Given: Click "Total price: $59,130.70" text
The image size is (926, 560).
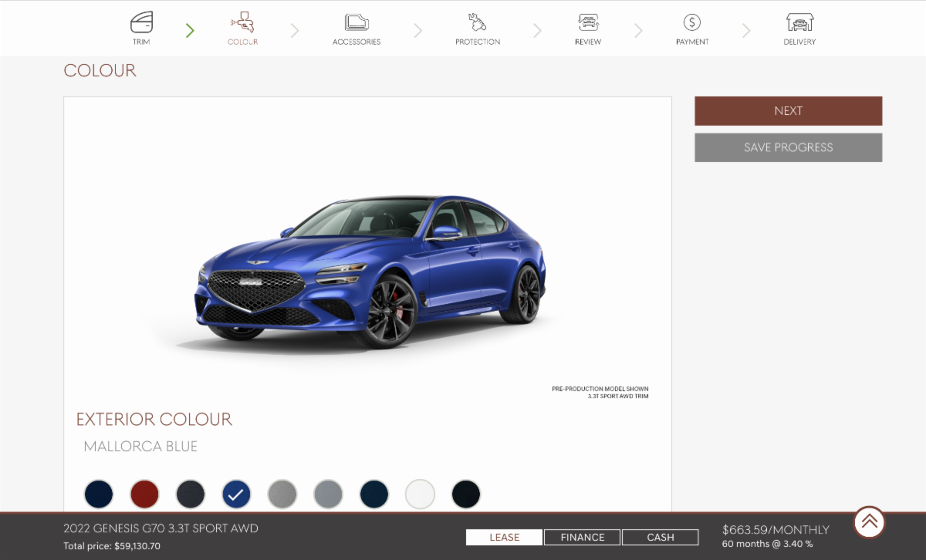Looking at the screenshot, I should click(x=112, y=546).
